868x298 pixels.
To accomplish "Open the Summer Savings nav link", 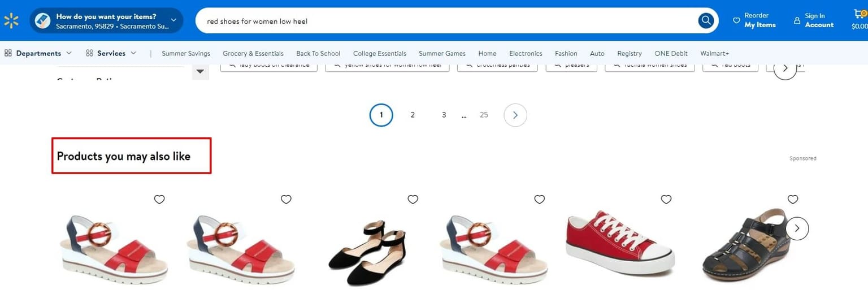I will pyautogui.click(x=186, y=53).
